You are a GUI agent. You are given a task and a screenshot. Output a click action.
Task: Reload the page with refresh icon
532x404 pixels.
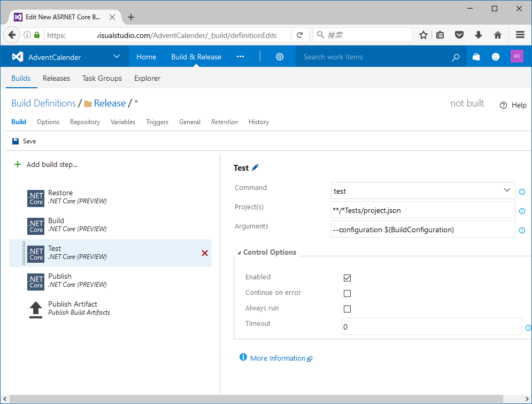pyautogui.click(x=299, y=35)
